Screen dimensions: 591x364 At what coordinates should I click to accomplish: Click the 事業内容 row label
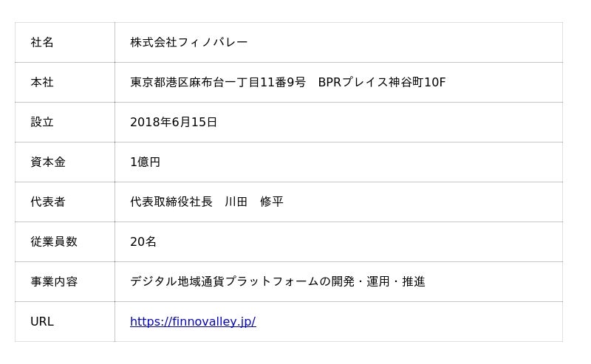54,281
